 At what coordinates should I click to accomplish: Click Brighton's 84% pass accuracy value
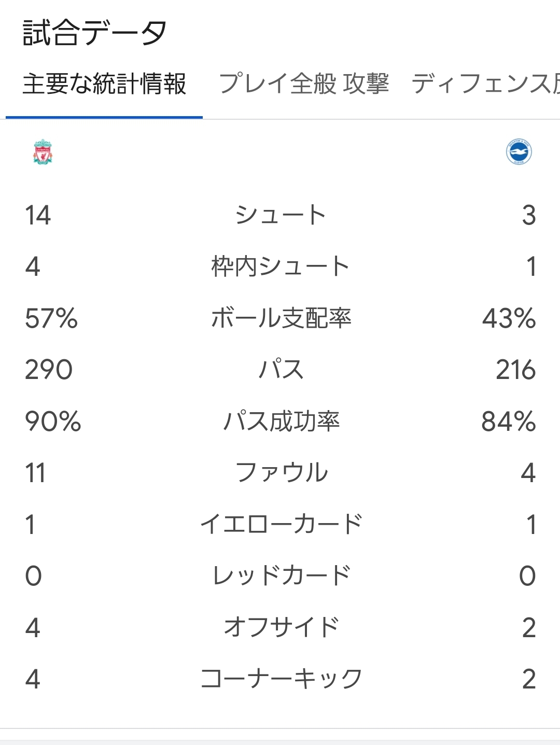(x=508, y=421)
